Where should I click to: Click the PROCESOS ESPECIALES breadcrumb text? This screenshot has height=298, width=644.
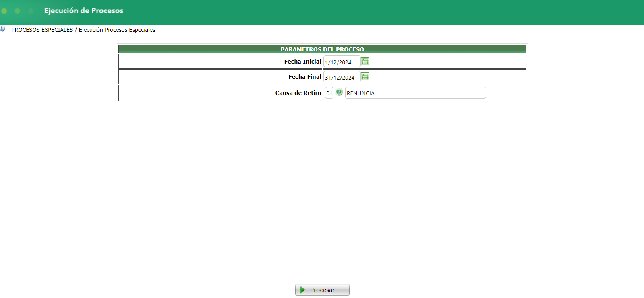tap(42, 30)
